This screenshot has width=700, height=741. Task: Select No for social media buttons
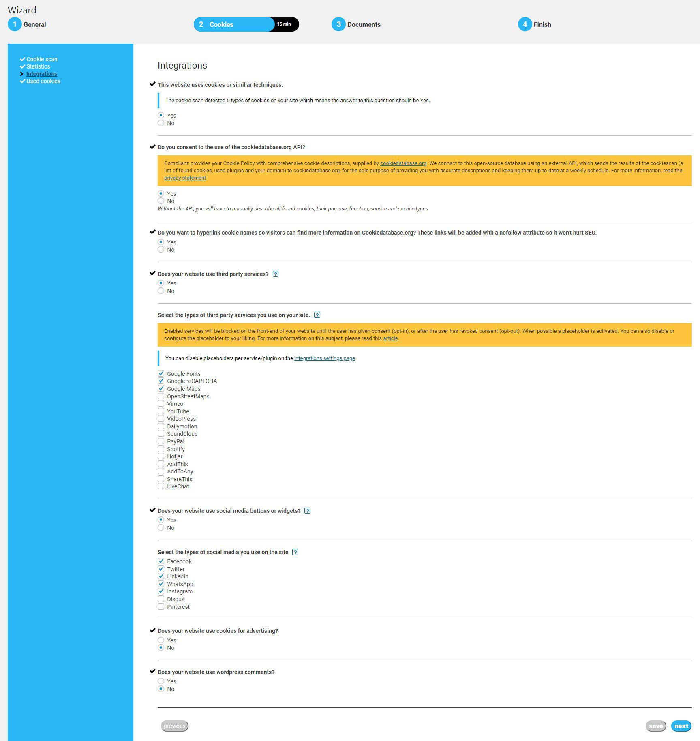tap(161, 527)
